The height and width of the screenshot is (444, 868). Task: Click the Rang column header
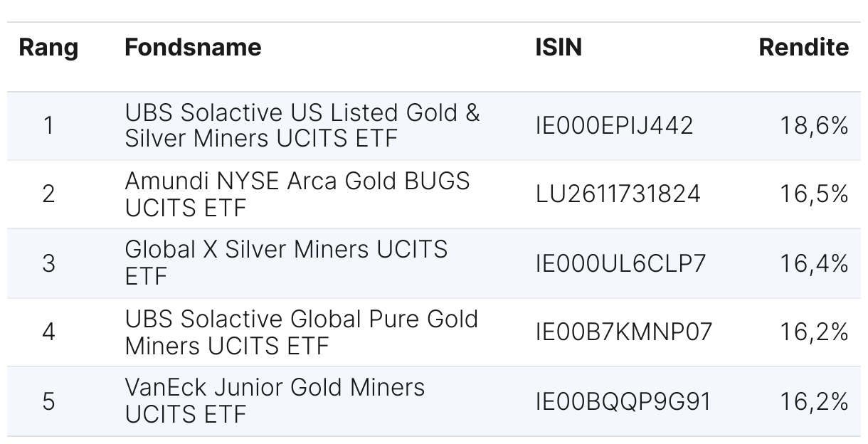[48, 48]
